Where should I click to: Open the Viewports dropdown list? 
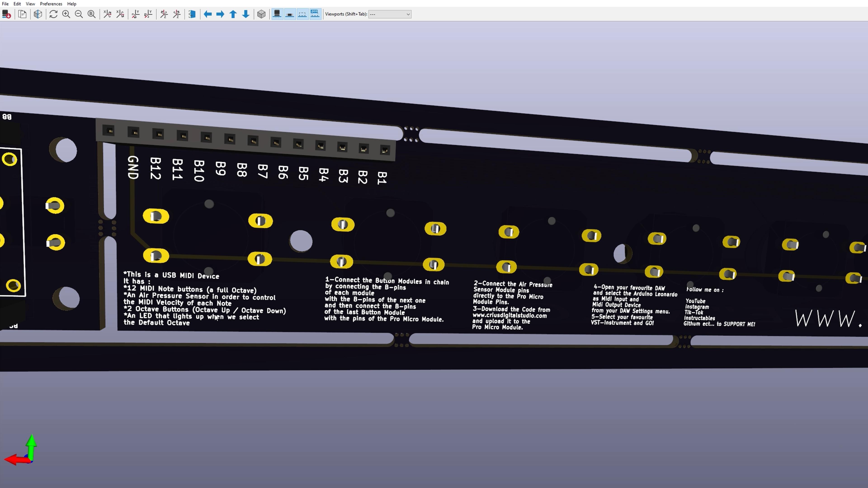point(389,14)
